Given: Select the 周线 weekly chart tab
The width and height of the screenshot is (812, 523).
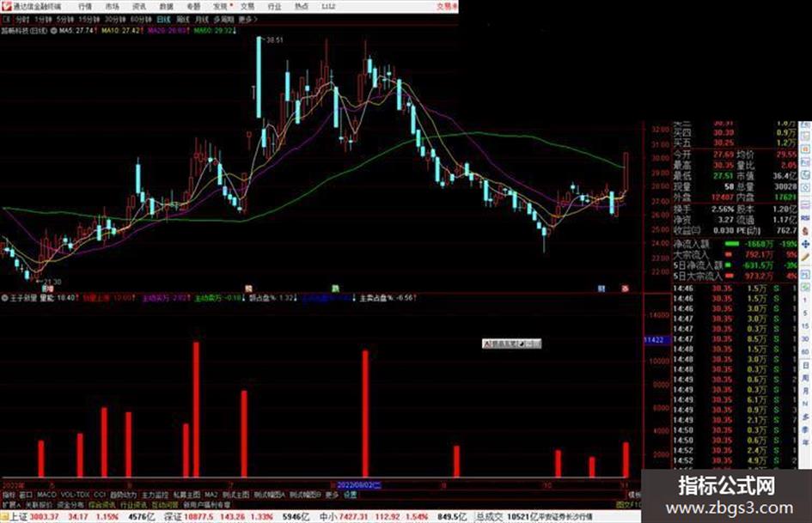Looking at the screenshot, I should pyautogui.click(x=183, y=20).
